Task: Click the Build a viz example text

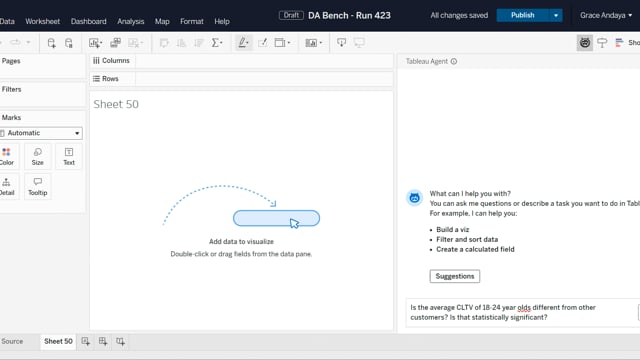Action: click(x=453, y=230)
